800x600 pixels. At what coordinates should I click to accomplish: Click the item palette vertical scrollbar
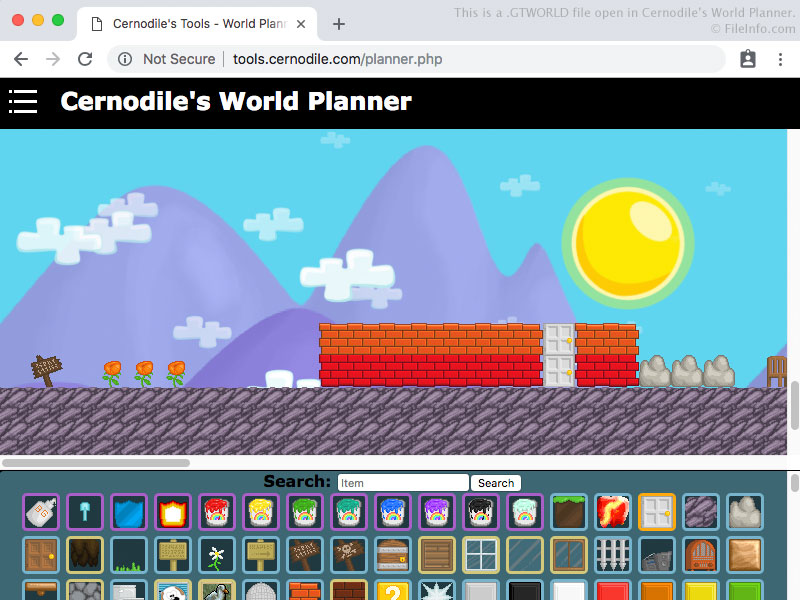click(794, 483)
